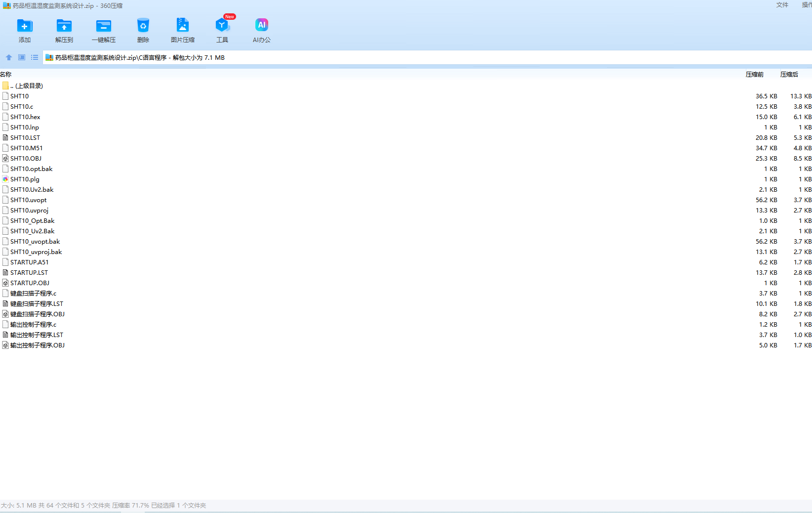812x513 pixels.
Task: Click the 添加 (Add) toolbar icon
Action: click(24, 26)
